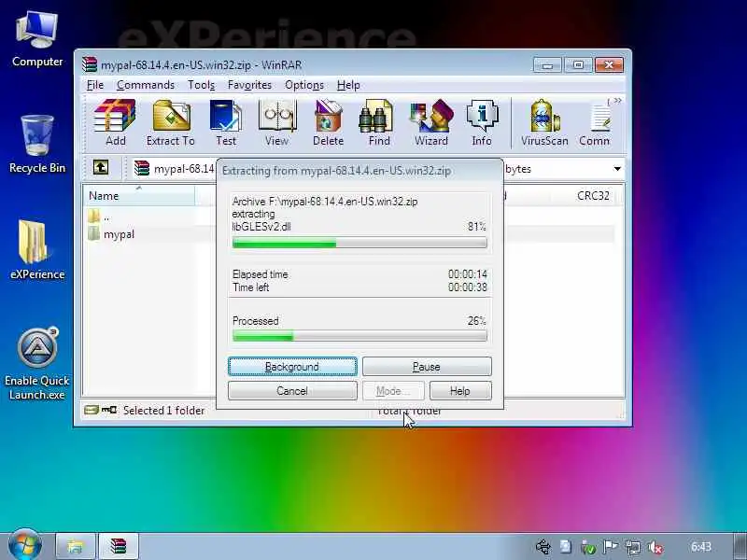The height and width of the screenshot is (560, 747).
Task: Click the CRC32 column header
Action: click(x=593, y=196)
